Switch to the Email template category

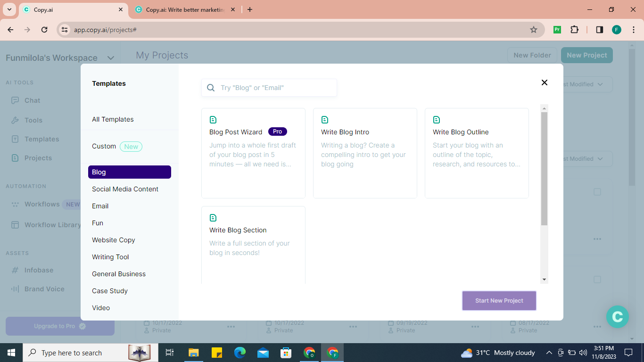coord(100,206)
